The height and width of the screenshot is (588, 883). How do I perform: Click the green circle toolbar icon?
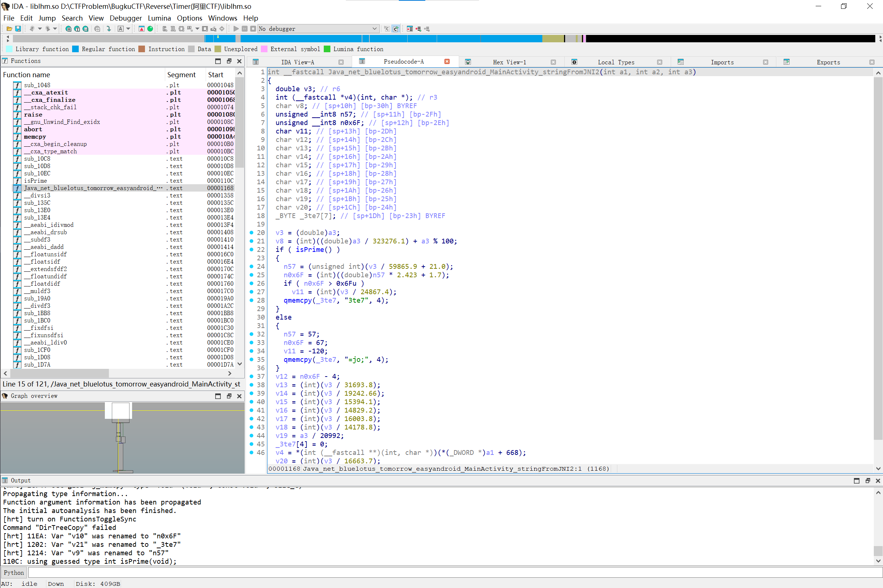[150, 29]
